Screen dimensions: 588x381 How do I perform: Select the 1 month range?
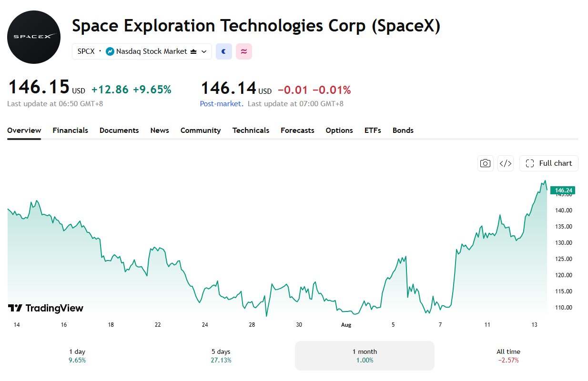365,356
